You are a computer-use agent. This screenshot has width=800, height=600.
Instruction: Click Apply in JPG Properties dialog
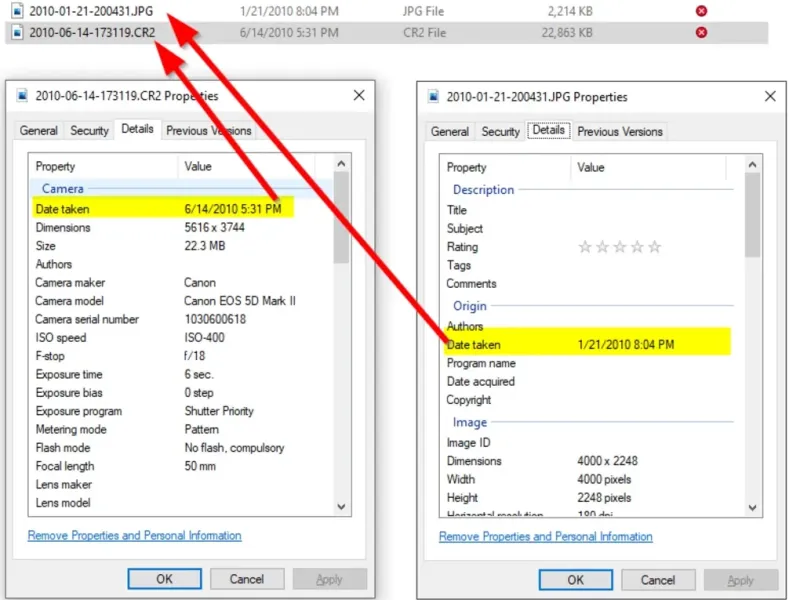(x=741, y=580)
